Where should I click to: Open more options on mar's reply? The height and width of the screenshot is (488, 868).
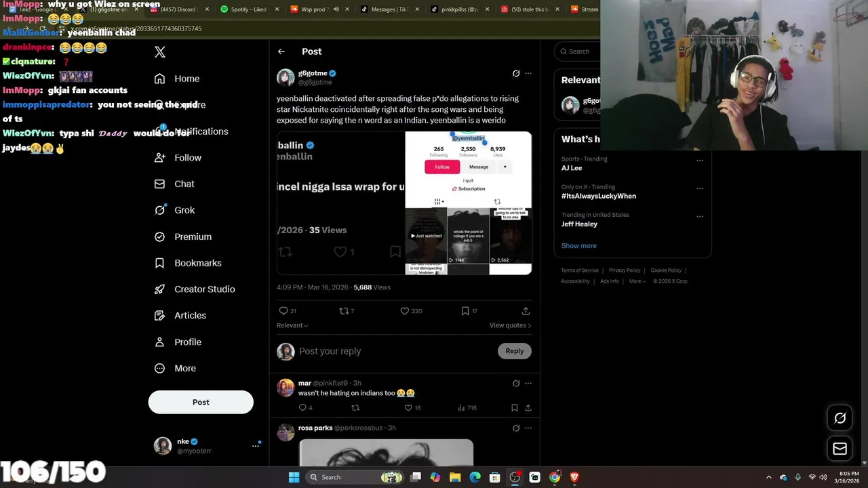pos(528,383)
